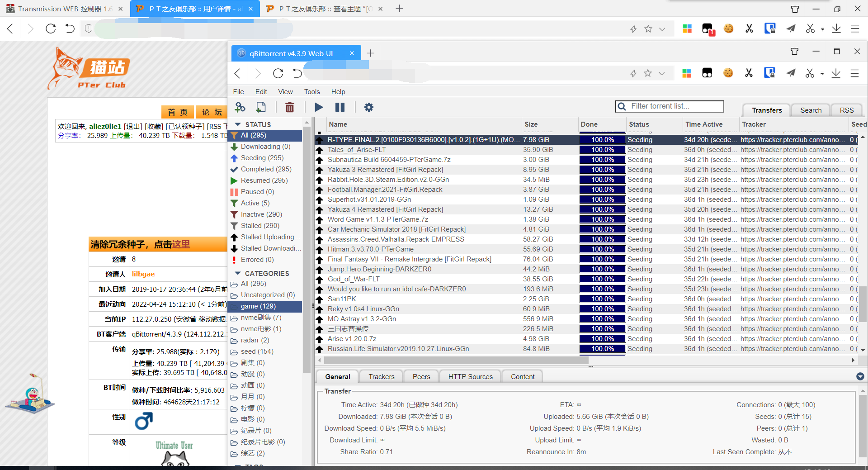Click the colorful grid apps icon in back browser
Screen dimensions: 868x470
[687, 28]
